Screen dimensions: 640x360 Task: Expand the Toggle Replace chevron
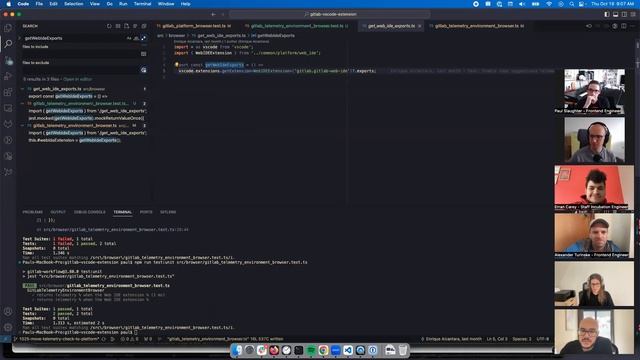[x=19, y=38]
